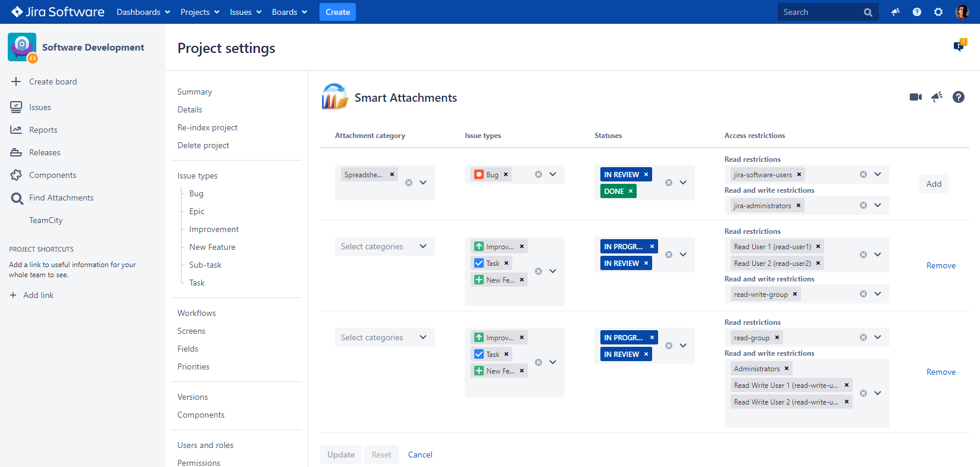Expand the read-group read restrictions dropdown

click(x=878, y=337)
